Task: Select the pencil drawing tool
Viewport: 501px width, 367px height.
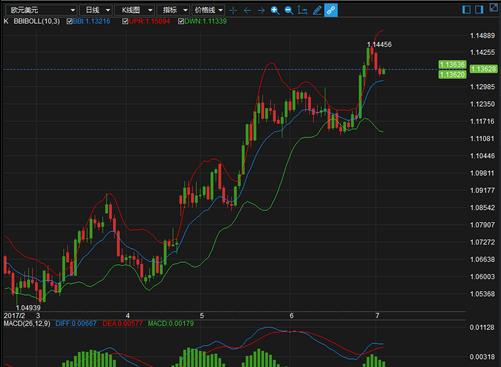Action: click(x=317, y=11)
